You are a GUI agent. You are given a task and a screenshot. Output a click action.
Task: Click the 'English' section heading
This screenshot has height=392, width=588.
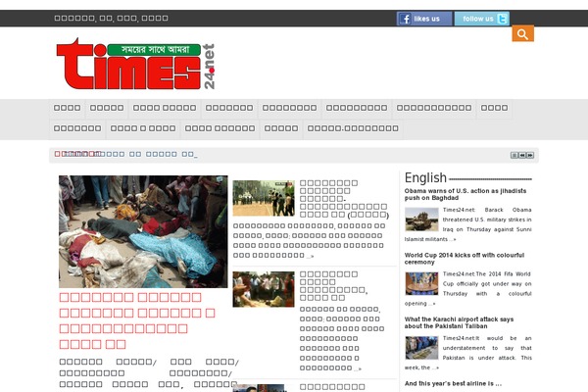pos(425,177)
